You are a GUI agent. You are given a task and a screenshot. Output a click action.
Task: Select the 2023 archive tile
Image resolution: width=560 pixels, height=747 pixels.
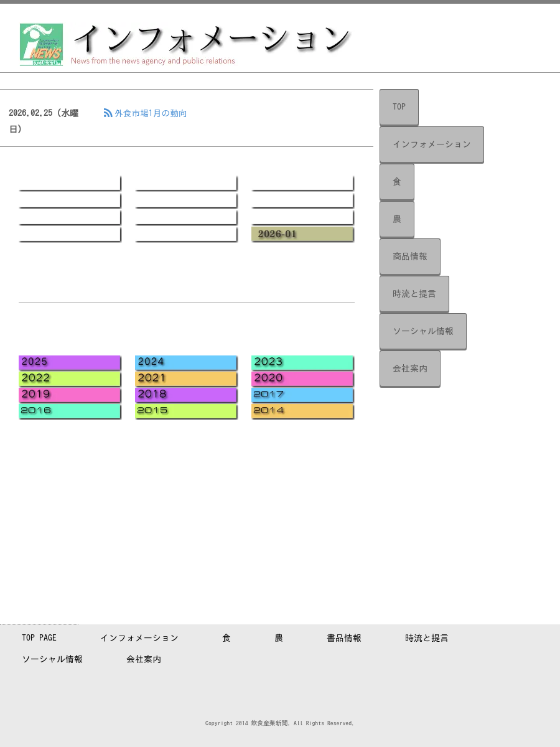point(302,362)
